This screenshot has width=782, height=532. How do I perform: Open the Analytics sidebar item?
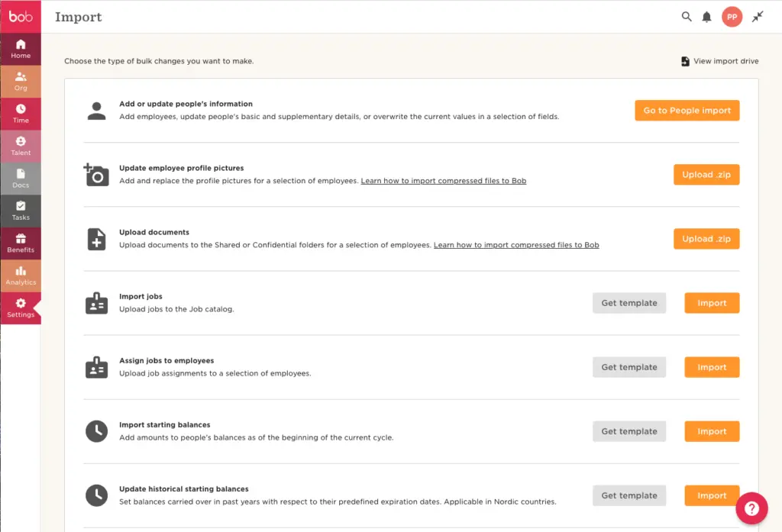(x=21, y=276)
